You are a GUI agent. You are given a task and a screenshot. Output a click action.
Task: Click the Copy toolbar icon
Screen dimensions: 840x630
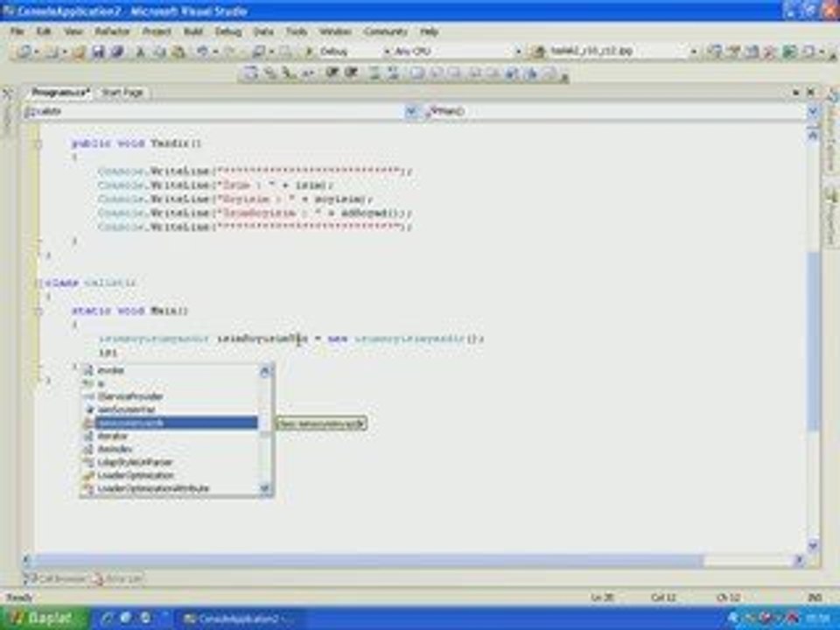click(159, 52)
